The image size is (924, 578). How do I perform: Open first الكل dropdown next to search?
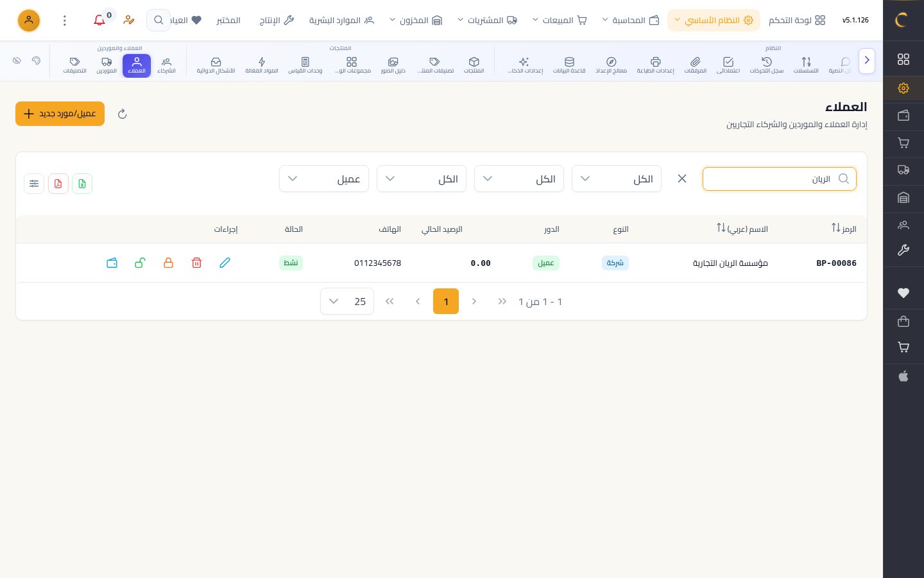(x=617, y=179)
